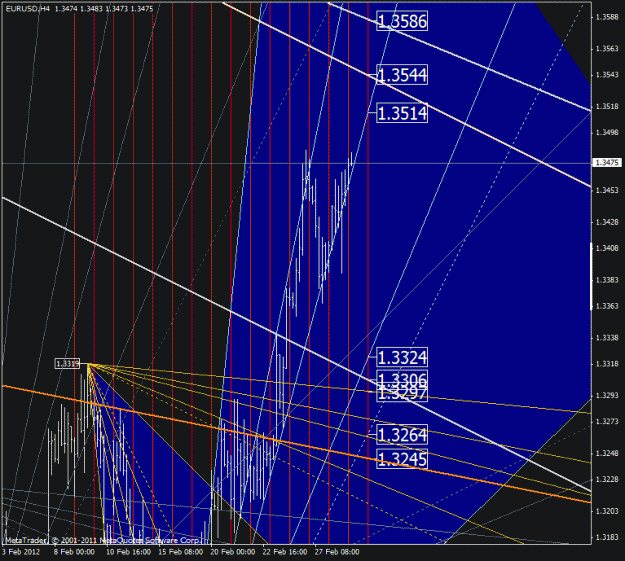Select the 1.3245 price level label

402,459
